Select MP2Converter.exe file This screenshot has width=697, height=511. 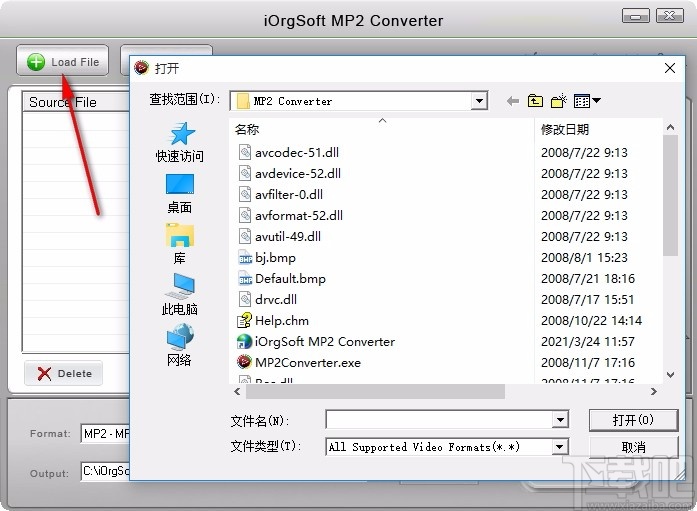[308, 363]
